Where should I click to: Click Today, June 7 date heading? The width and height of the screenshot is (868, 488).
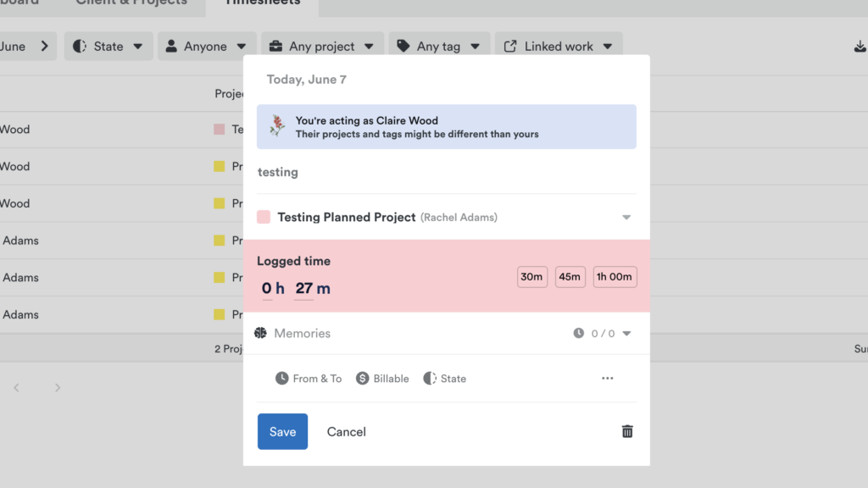point(307,80)
